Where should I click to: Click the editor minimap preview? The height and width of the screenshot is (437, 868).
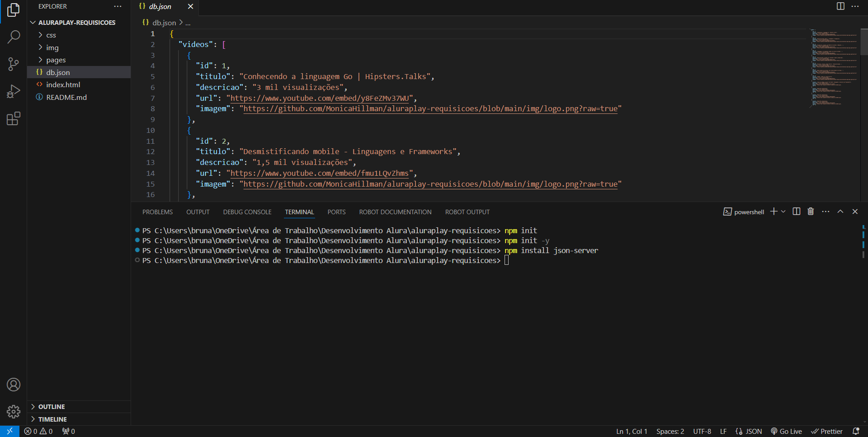tap(835, 68)
